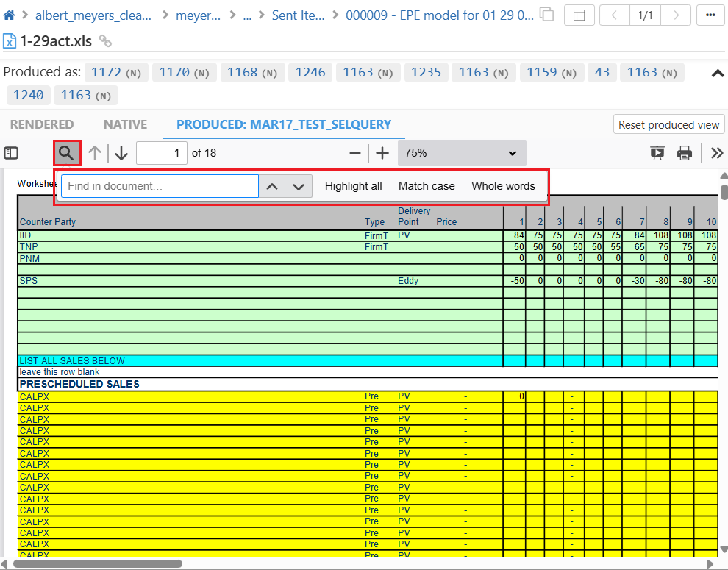This screenshot has width=728, height=570.
Task: Select production tag 1172 (N)
Action: tap(116, 73)
